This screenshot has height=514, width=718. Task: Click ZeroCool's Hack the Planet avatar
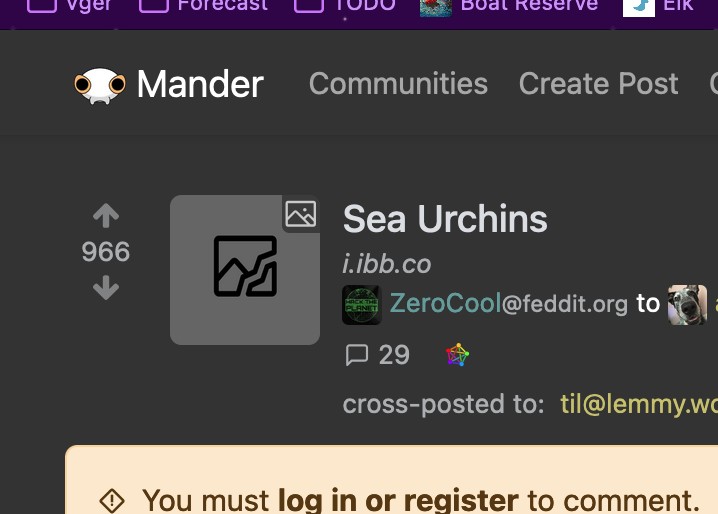362,305
